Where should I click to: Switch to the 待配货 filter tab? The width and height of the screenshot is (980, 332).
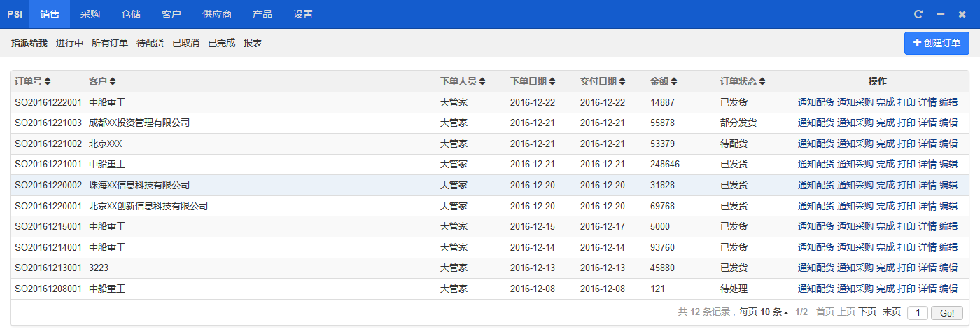(x=150, y=43)
